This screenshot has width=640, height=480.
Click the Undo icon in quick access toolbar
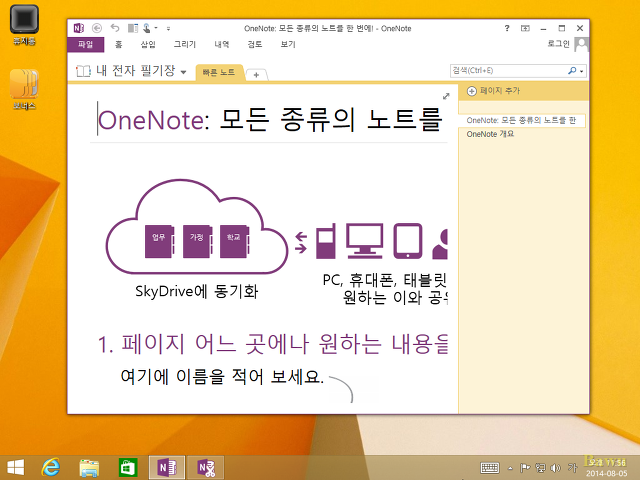(115, 28)
